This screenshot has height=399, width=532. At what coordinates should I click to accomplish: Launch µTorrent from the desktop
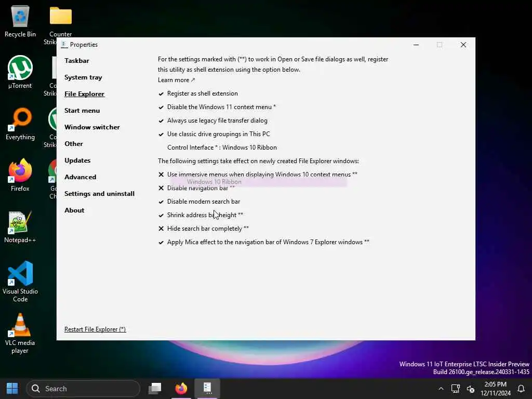20,72
